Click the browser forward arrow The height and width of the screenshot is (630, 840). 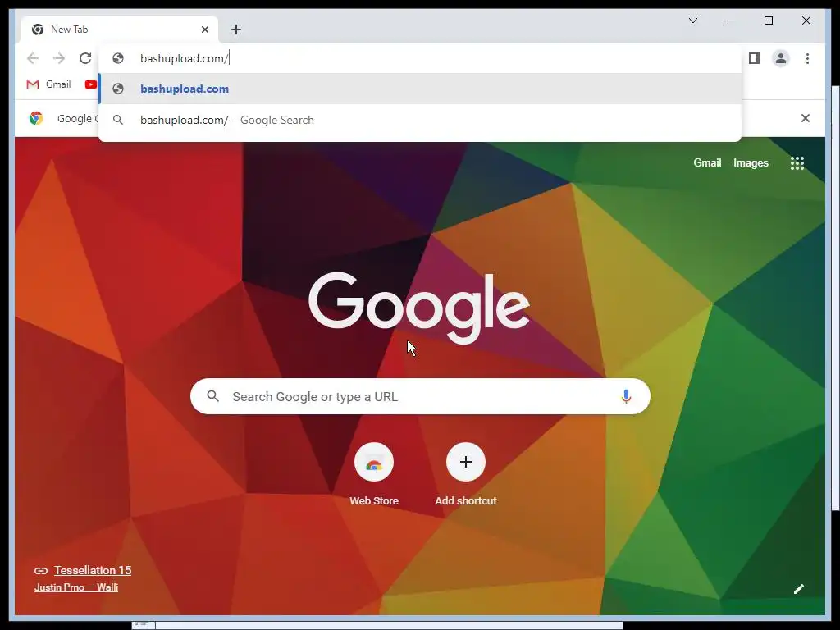[59, 58]
